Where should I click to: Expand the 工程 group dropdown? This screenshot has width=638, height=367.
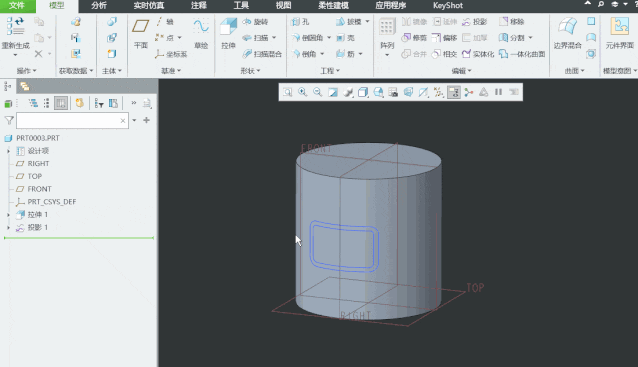330,71
